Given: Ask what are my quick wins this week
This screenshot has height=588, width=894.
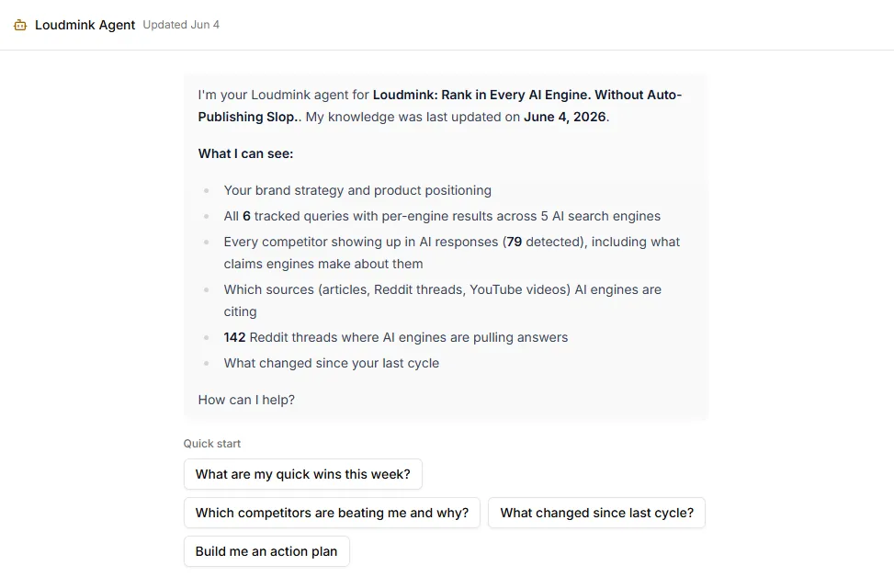Looking at the screenshot, I should click(303, 474).
